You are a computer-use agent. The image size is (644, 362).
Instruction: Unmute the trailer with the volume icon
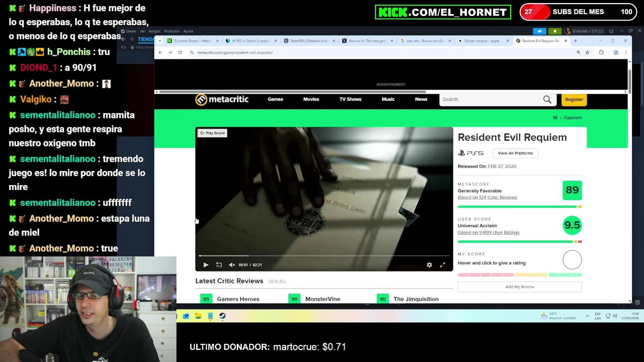(x=232, y=265)
